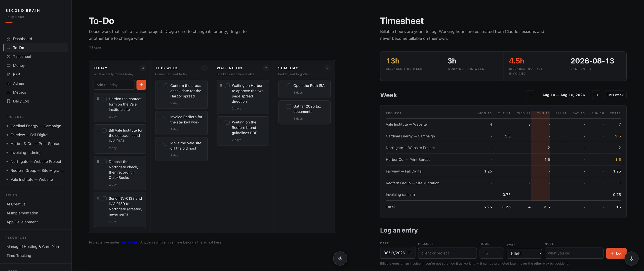
Task: Check off Confirm the press check date task
Action: pos(166,86)
